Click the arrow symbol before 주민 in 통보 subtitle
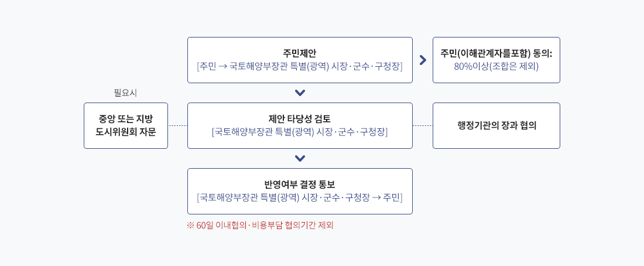The image size is (644, 266). pos(376,198)
